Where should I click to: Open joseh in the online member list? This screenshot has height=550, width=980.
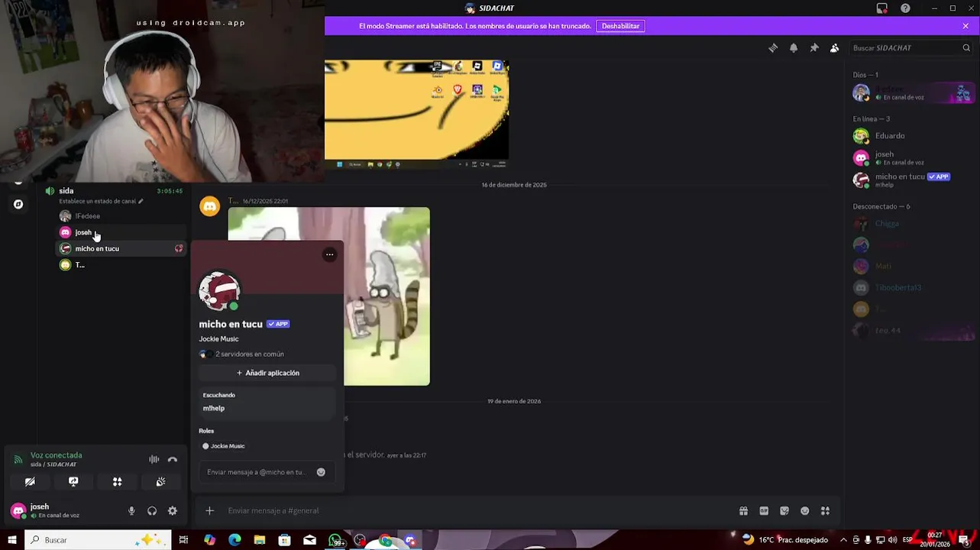pos(911,158)
